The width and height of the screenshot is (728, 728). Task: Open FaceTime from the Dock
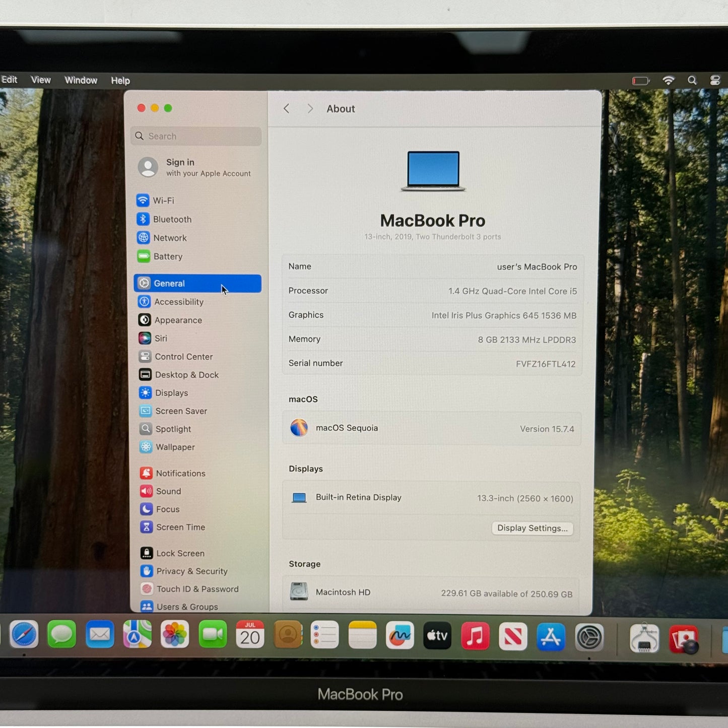[x=213, y=635]
